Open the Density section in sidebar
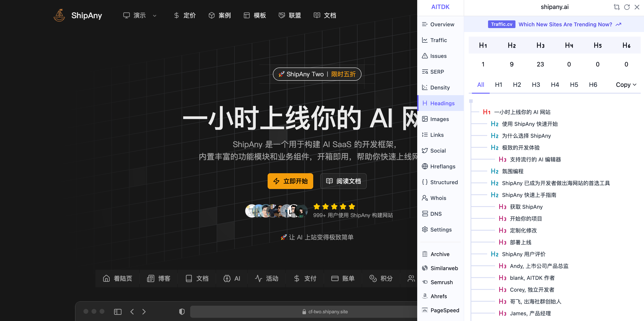Viewport: 644px width, 321px height. 440,87
